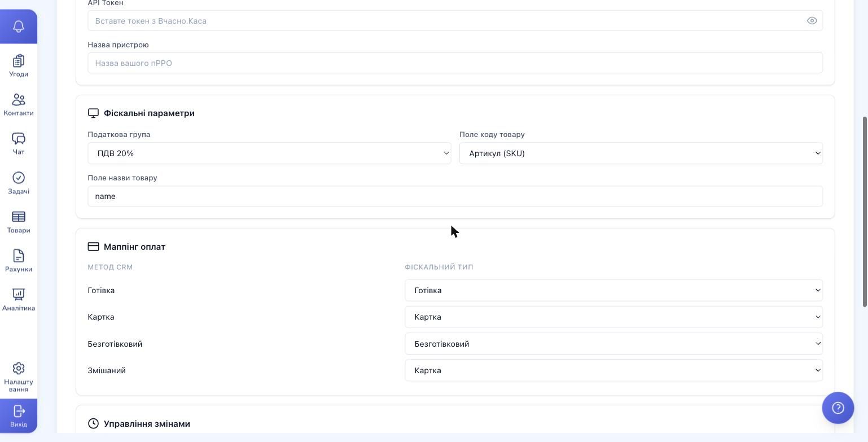Open fiscal type dropdown for Безготівковий

613,344
